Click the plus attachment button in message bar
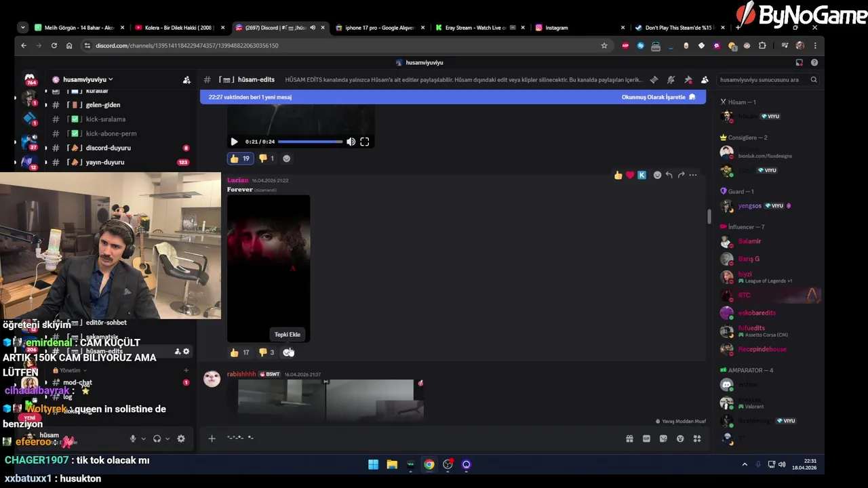Screen dimensions: 868x488 point(212,439)
